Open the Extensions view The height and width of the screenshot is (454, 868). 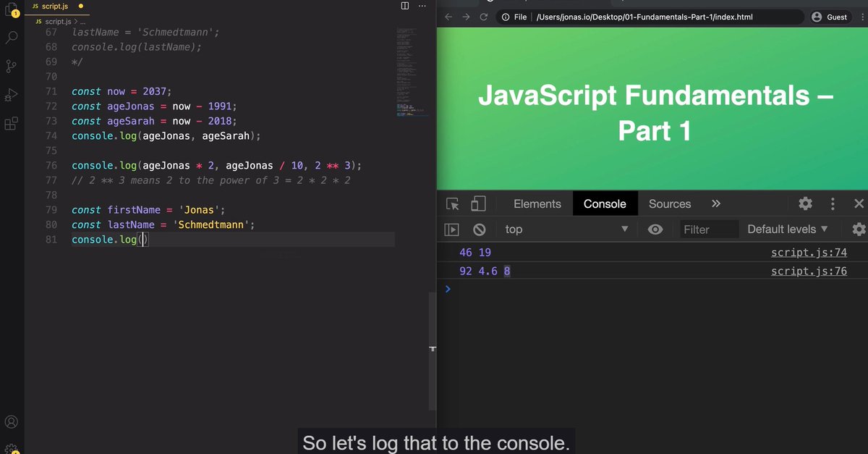coord(12,124)
